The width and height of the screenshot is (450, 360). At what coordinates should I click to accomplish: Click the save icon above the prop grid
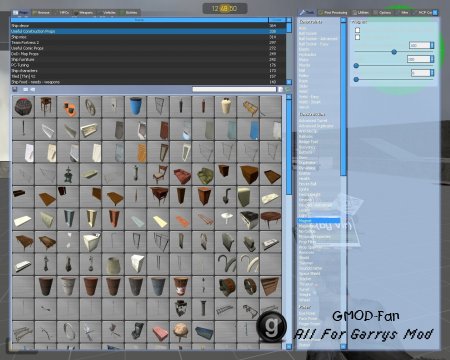click(x=15, y=89)
